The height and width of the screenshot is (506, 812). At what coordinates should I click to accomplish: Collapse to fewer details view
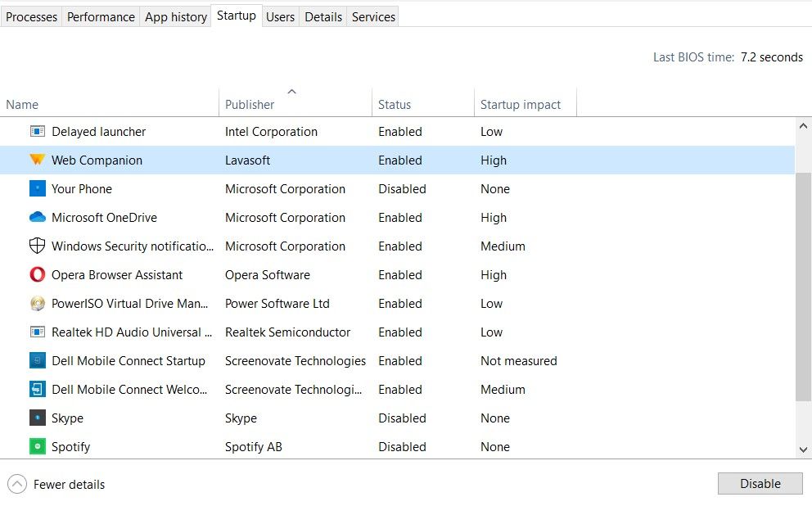[56, 484]
